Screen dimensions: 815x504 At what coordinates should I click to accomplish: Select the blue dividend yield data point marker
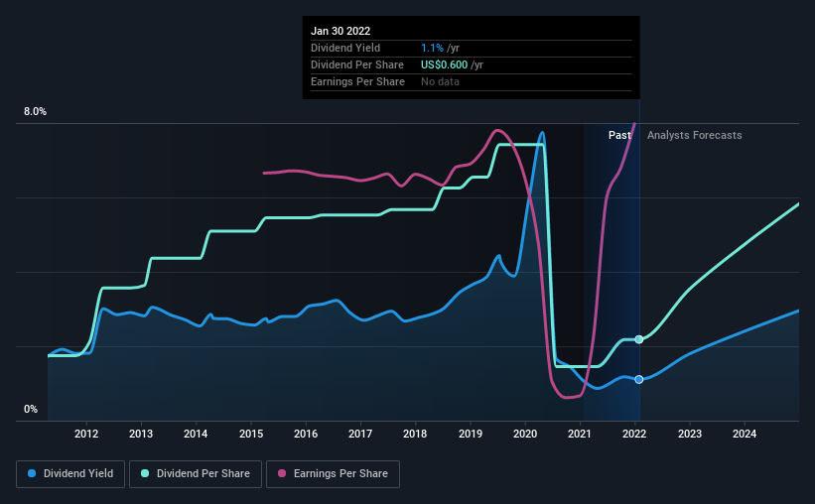pos(639,379)
